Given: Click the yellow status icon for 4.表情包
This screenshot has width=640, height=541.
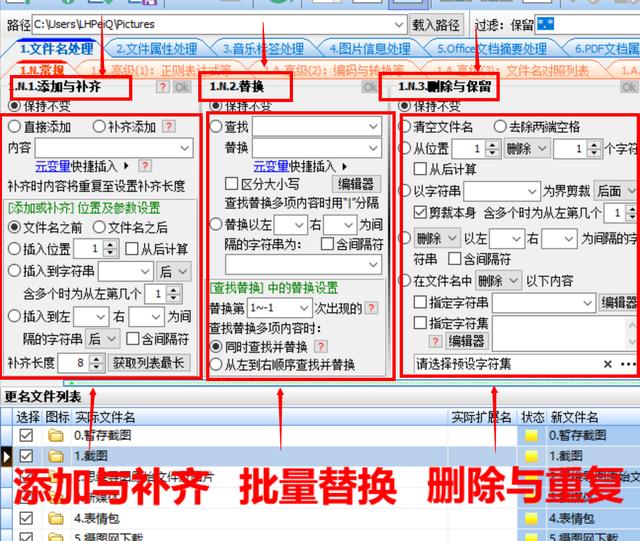Looking at the screenshot, I should click(531, 519).
